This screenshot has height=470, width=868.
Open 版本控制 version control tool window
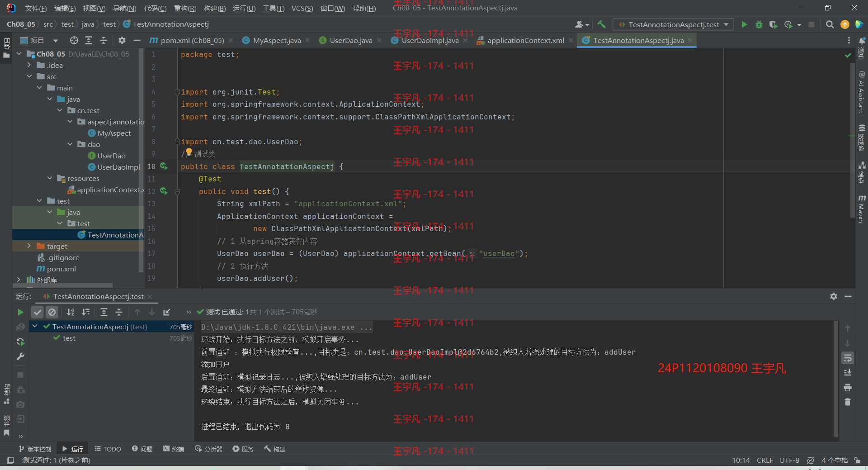click(35, 449)
